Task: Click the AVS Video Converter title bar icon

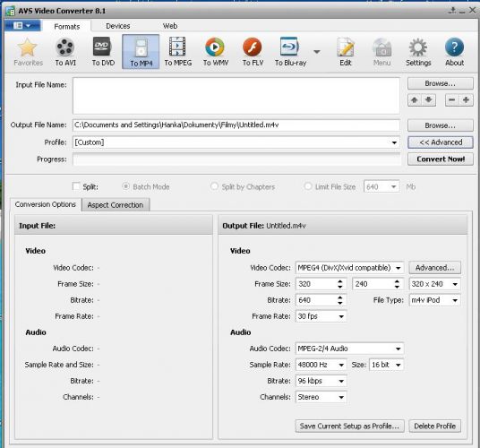Action: (11, 12)
